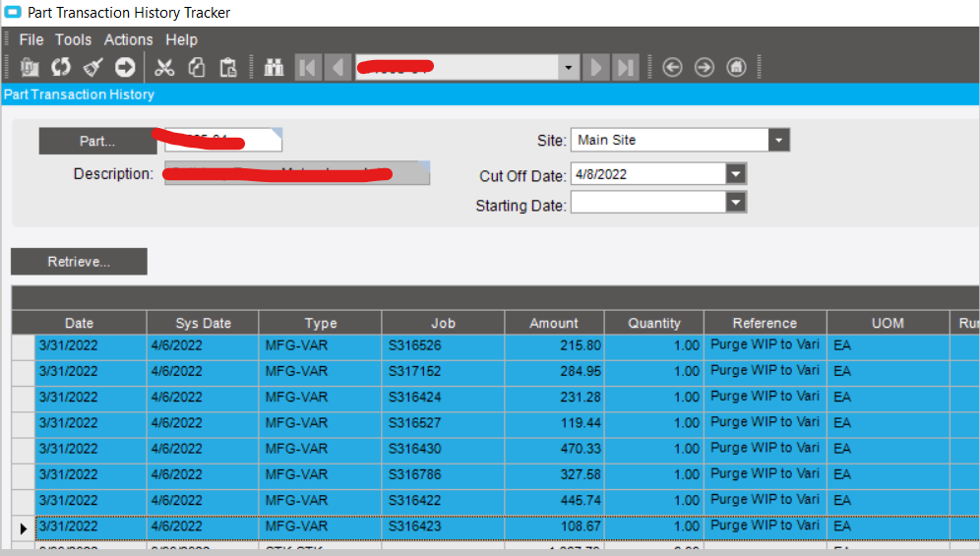Open the Tools menu
Screen dimensions: 980x556
point(73,40)
